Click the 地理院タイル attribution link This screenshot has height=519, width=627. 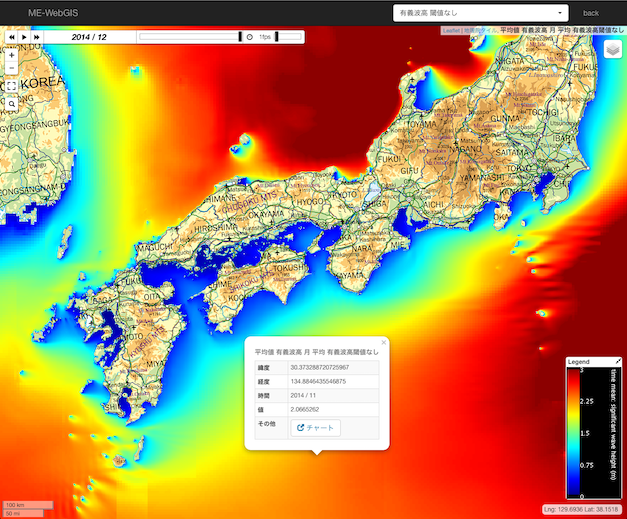[480, 30]
